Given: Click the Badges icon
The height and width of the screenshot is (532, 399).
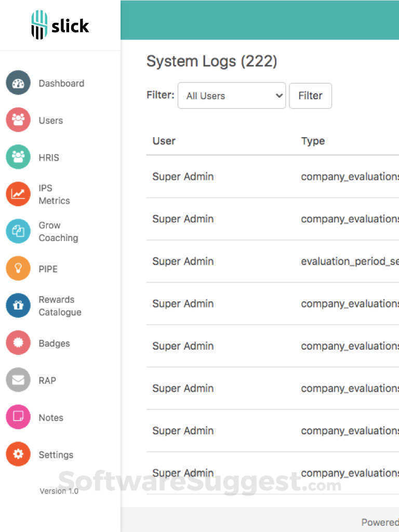Looking at the screenshot, I should click(17, 343).
